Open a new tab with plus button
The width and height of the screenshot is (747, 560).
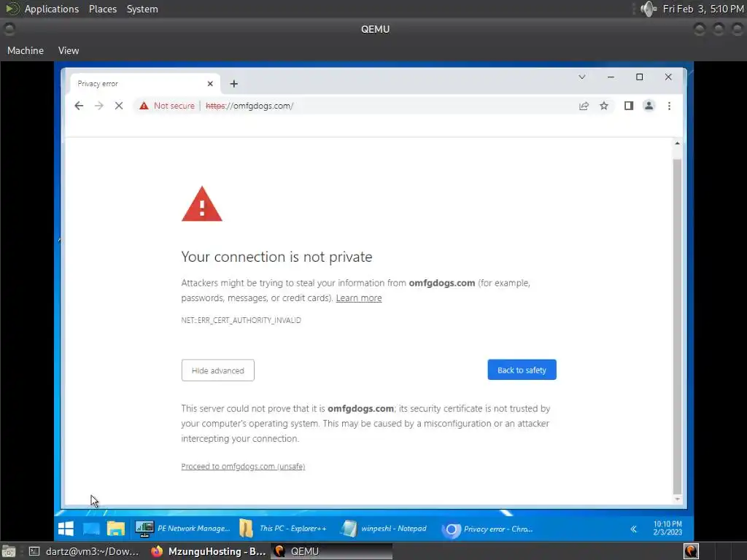pyautogui.click(x=234, y=84)
